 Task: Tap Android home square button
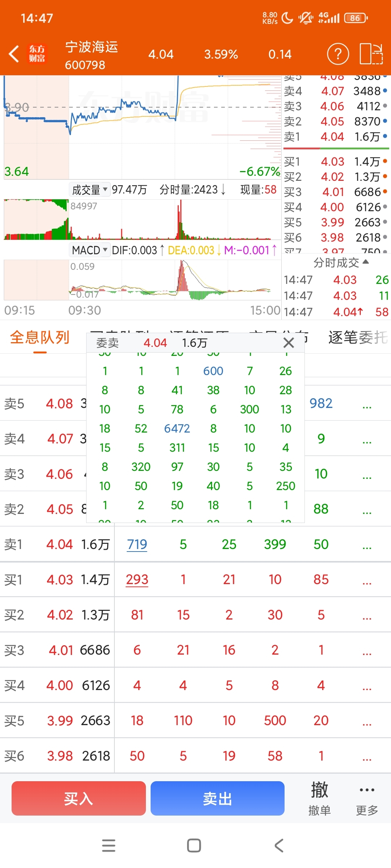tap(194, 846)
